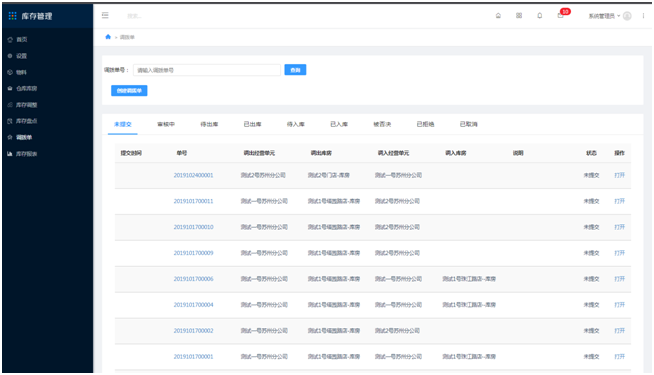Open order number 2019101700006
The image size is (654, 375).
[194, 279]
